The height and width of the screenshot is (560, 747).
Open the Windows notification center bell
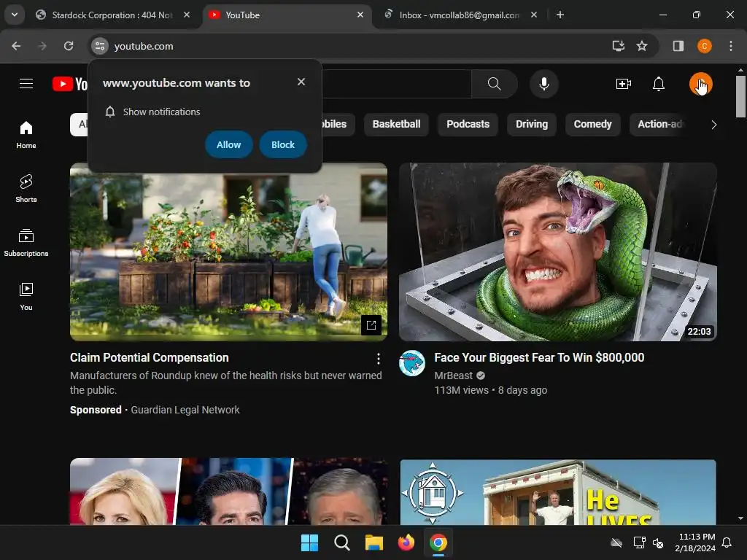click(727, 542)
